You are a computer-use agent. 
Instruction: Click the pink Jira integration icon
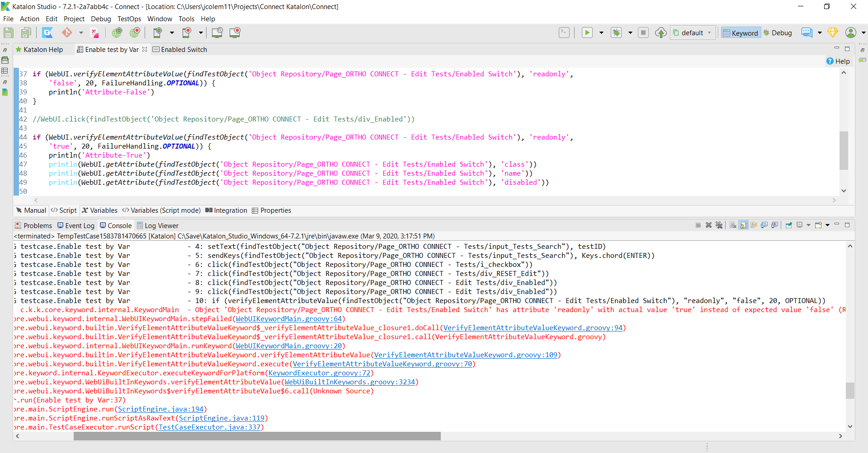(95, 33)
